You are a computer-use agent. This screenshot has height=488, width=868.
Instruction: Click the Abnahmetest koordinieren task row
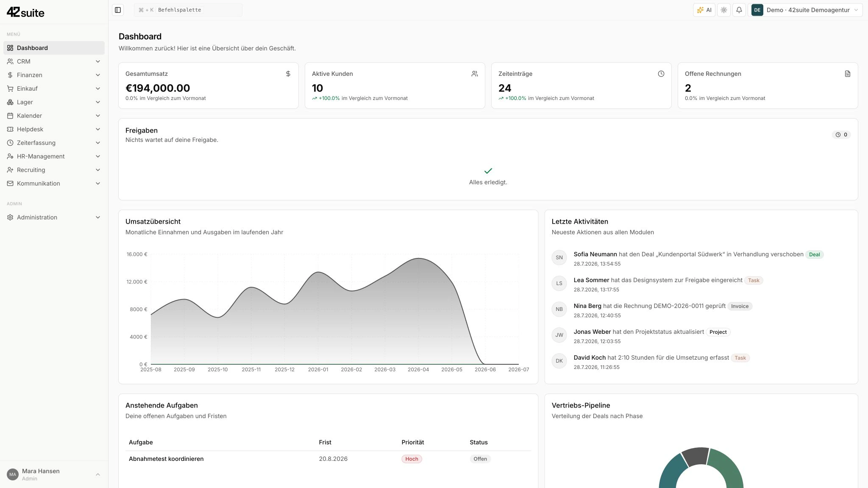[328, 459]
